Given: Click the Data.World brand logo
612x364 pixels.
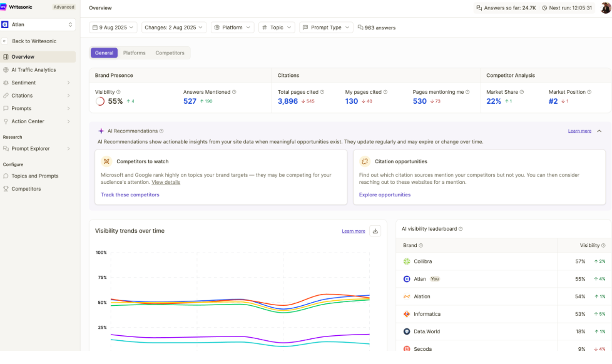Looking at the screenshot, I should click(x=407, y=331).
